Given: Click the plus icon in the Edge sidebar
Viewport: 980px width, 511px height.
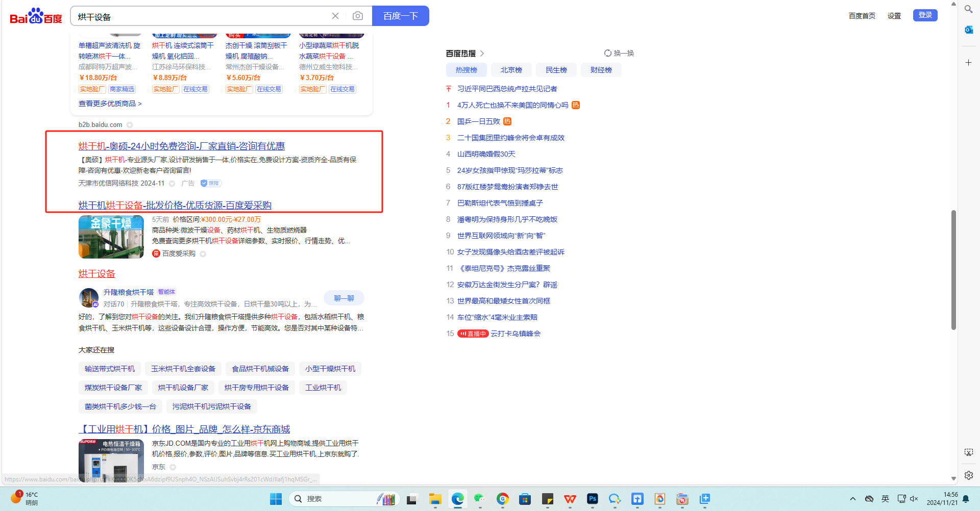Looking at the screenshot, I should (968, 62).
